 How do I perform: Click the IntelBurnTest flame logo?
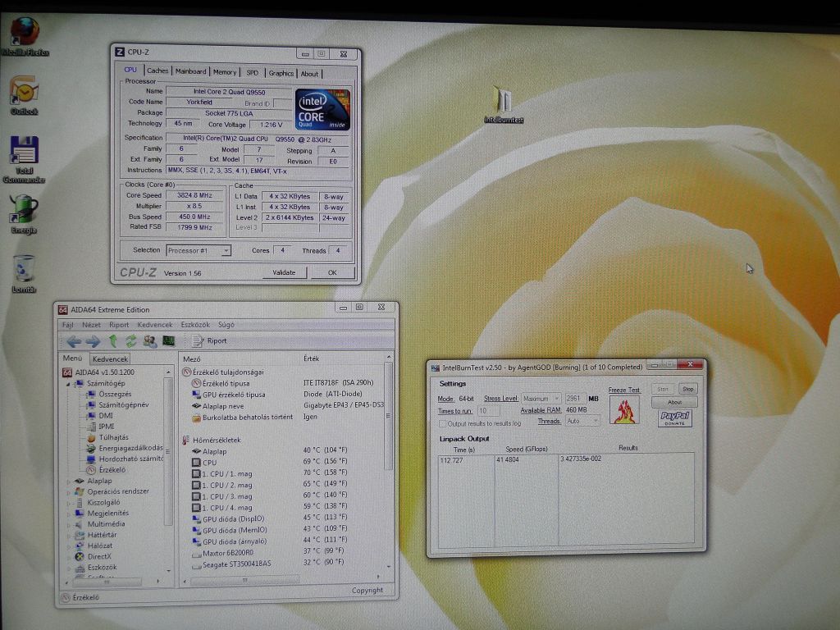(624, 411)
